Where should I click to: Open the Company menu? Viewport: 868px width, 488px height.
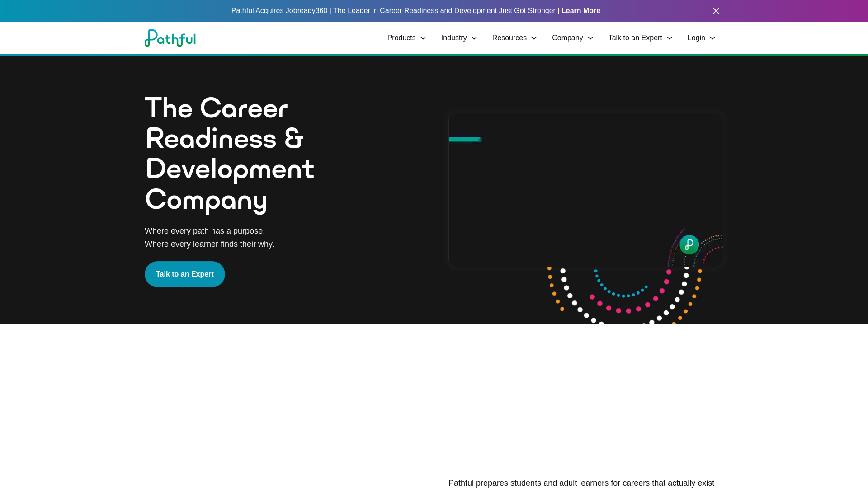click(x=567, y=38)
